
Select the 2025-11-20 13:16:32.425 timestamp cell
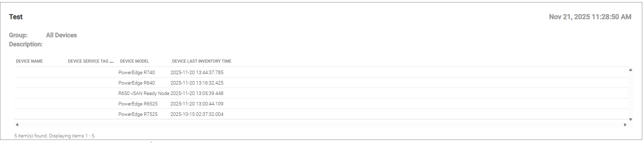(197, 83)
